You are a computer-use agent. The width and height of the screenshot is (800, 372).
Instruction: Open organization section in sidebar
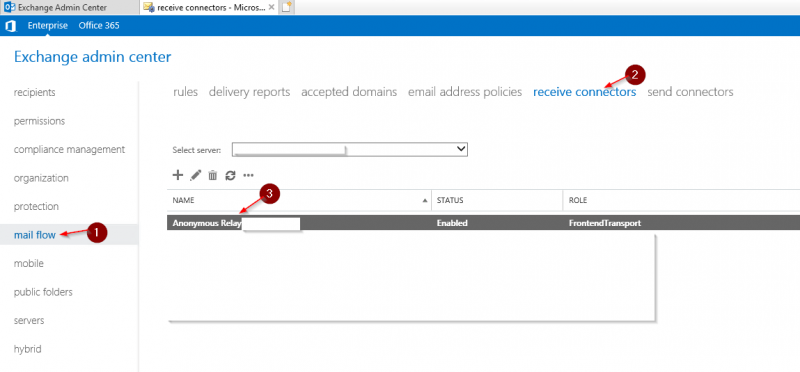pos(41,178)
